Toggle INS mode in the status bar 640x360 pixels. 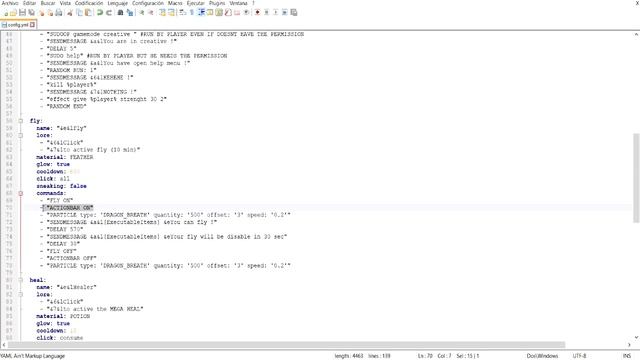point(627,356)
